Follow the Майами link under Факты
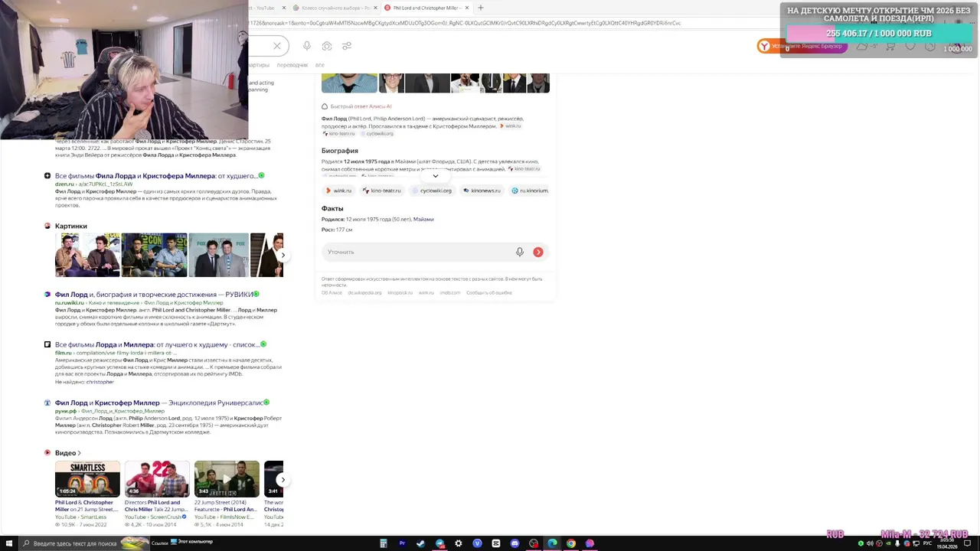Screen dimensions: 980x551 coord(423,220)
